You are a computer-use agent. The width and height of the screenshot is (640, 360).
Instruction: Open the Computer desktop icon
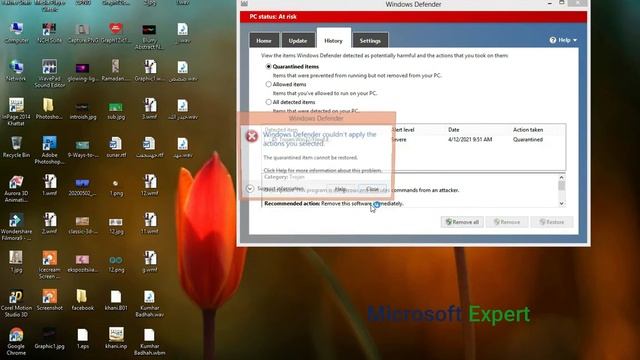coord(16,33)
